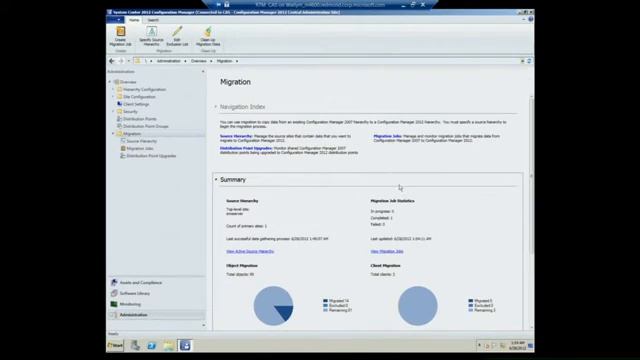This screenshot has width=640, height=360.
Task: Open the Source Hierarchy tree node
Action: click(141, 141)
